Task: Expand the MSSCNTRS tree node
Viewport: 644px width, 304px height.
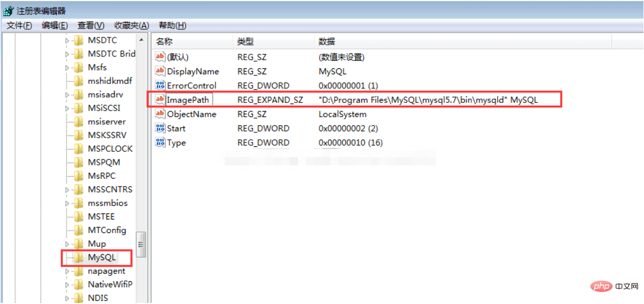Action: point(67,190)
